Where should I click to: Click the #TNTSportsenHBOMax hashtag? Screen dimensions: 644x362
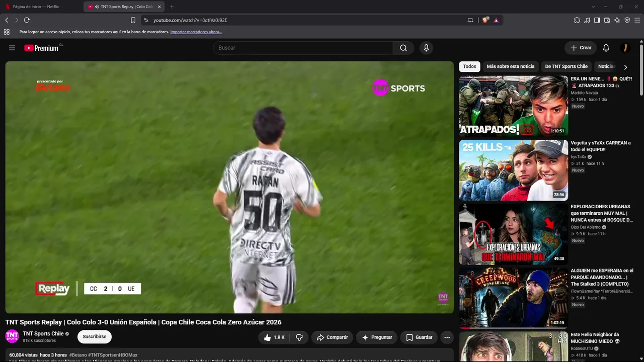[113, 355]
